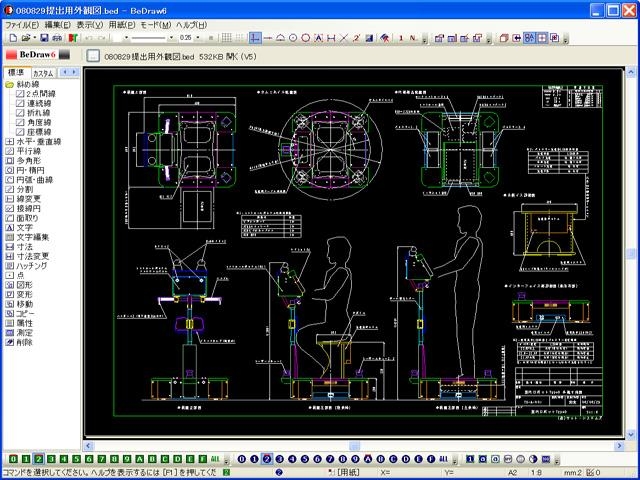
Task: Open the line style dropdown
Action: 171,38
